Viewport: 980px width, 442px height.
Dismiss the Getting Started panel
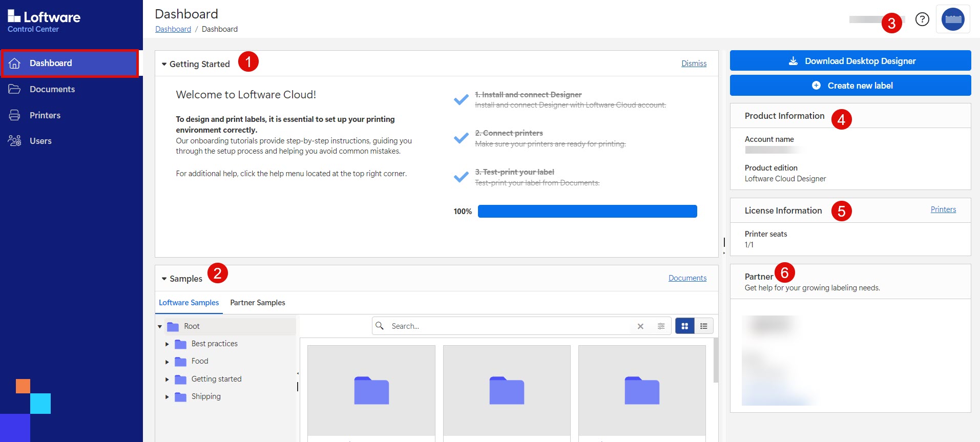(x=694, y=64)
